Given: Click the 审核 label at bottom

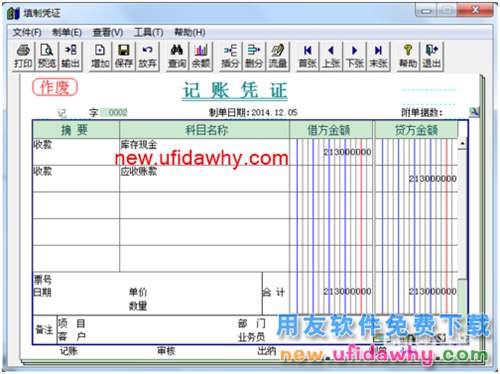Looking at the screenshot, I should coord(166,351).
